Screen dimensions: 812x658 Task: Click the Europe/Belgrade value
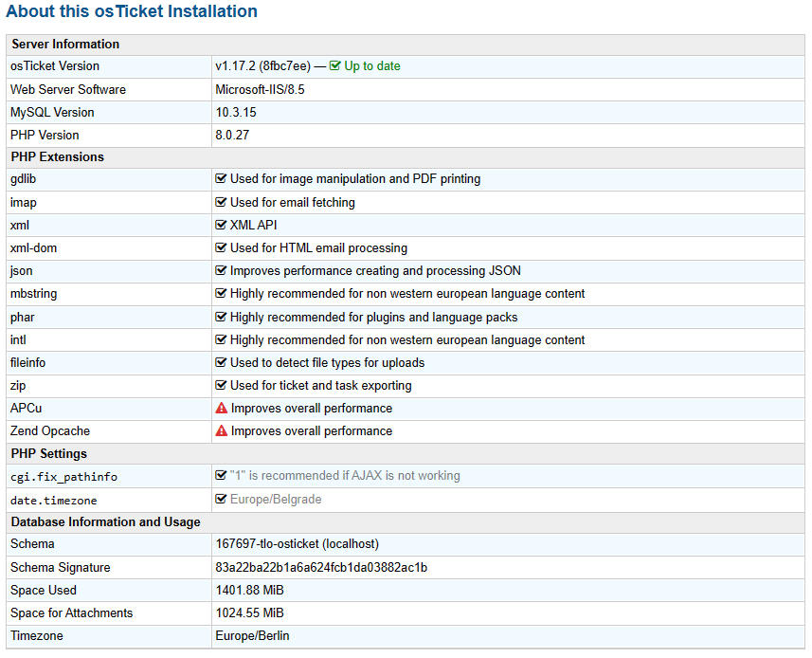tap(276, 500)
